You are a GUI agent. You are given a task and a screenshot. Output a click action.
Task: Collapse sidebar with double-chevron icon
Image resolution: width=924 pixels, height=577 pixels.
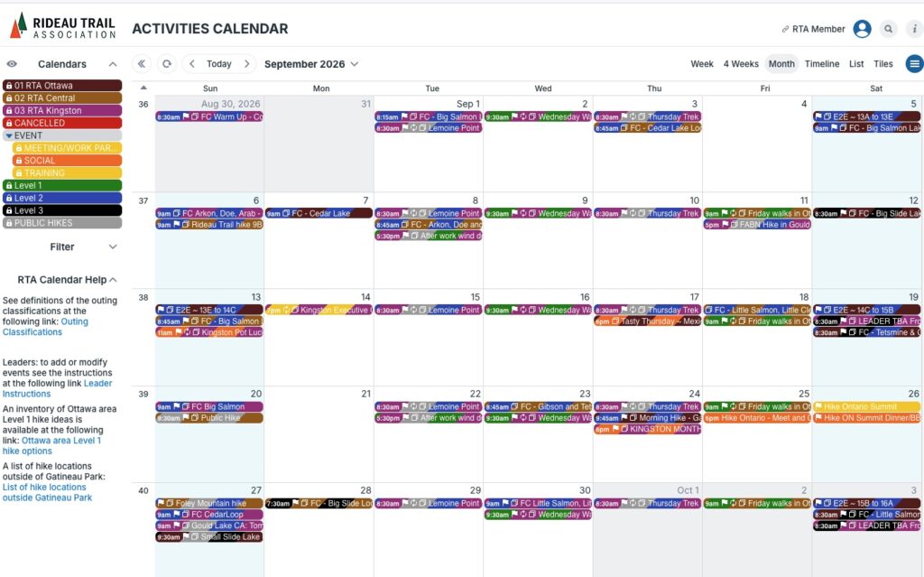click(142, 64)
